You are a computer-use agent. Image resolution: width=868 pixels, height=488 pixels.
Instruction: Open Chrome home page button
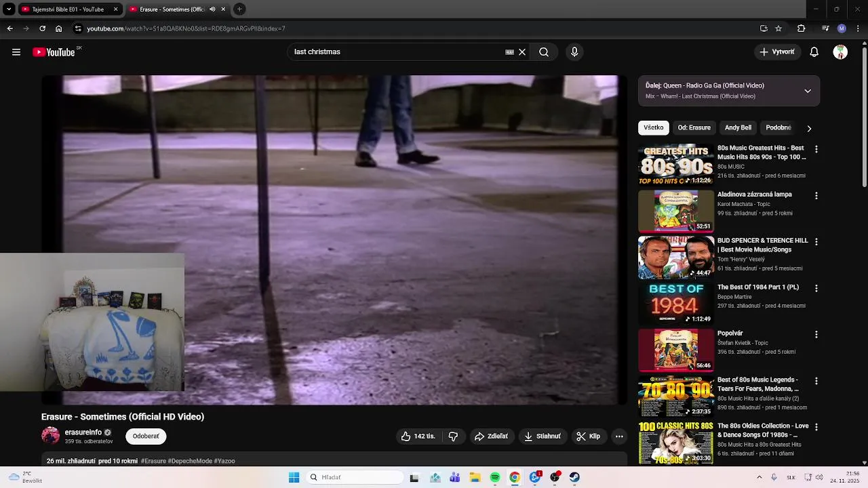(59, 28)
